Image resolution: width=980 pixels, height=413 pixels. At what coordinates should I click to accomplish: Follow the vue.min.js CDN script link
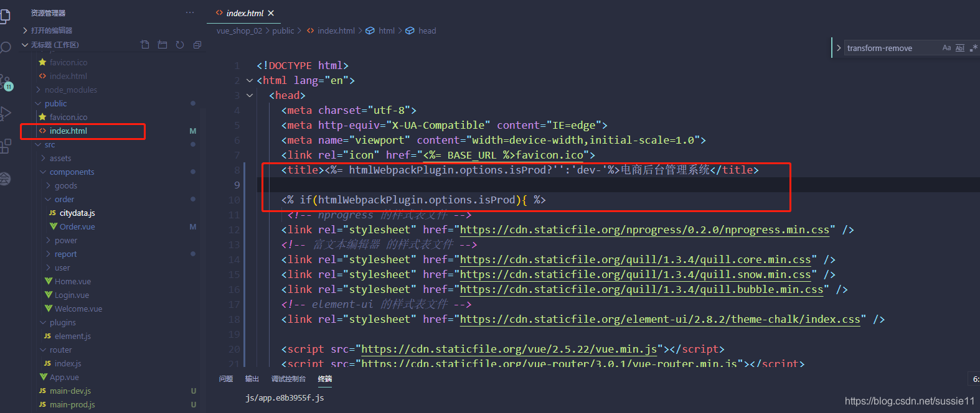509,349
